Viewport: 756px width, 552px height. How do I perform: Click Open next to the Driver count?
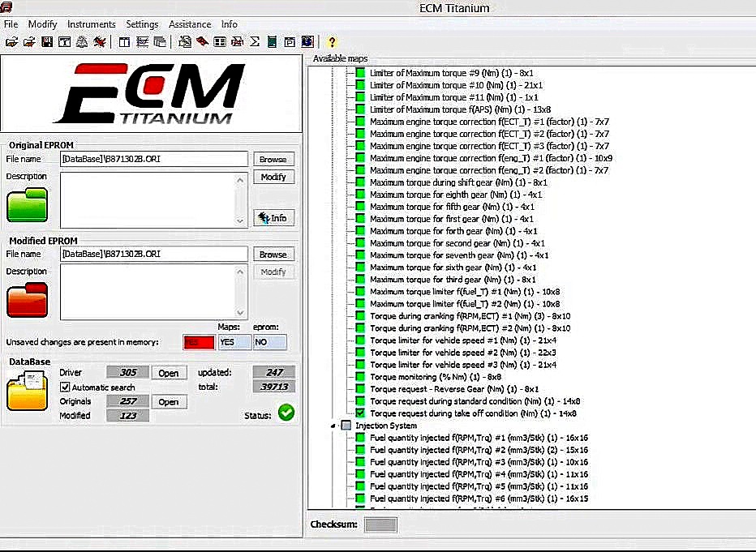[x=169, y=373]
